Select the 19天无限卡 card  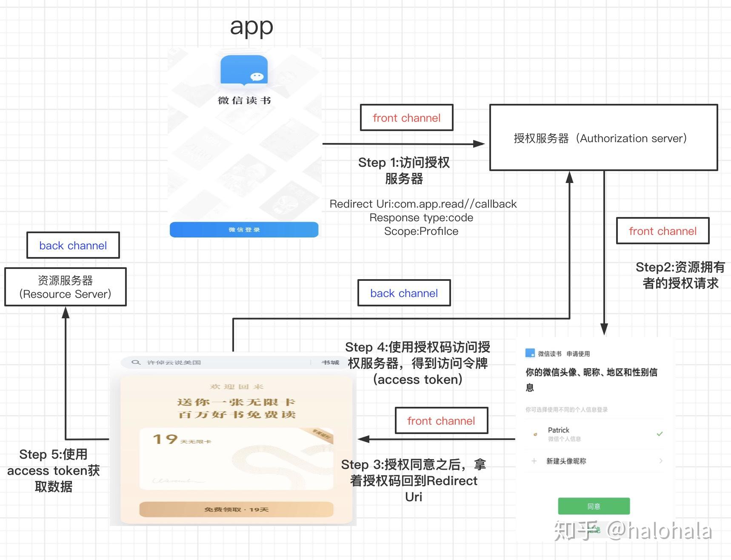click(x=236, y=459)
